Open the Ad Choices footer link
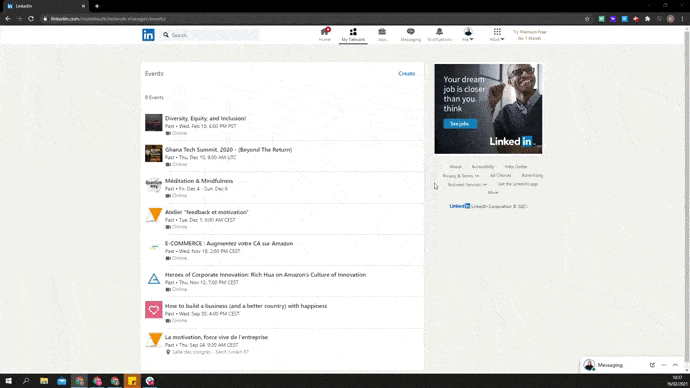 (500, 176)
